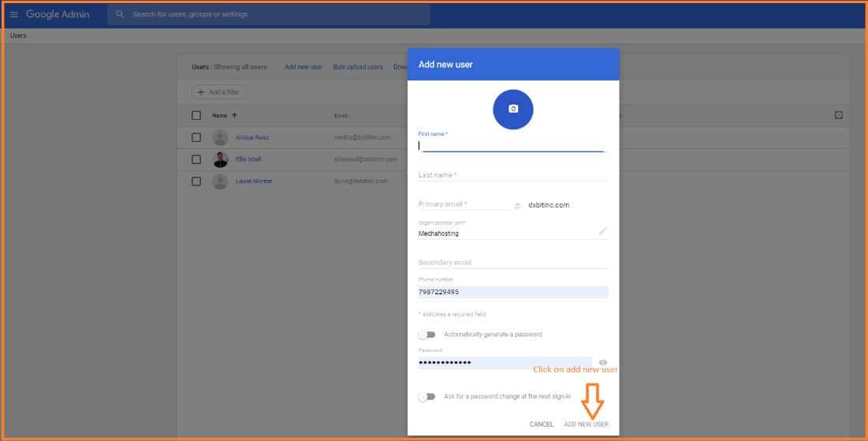868x441 pixels.
Task: Focus the Secondary email field
Action: [512, 263]
